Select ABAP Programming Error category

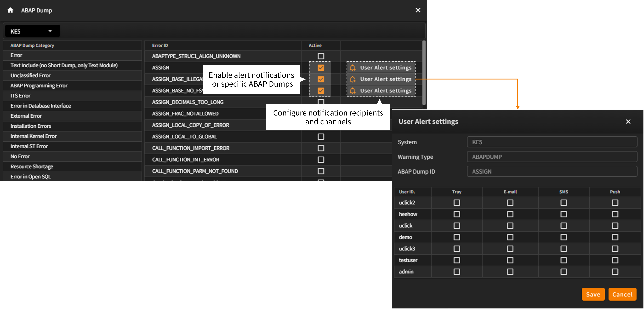[39, 86]
